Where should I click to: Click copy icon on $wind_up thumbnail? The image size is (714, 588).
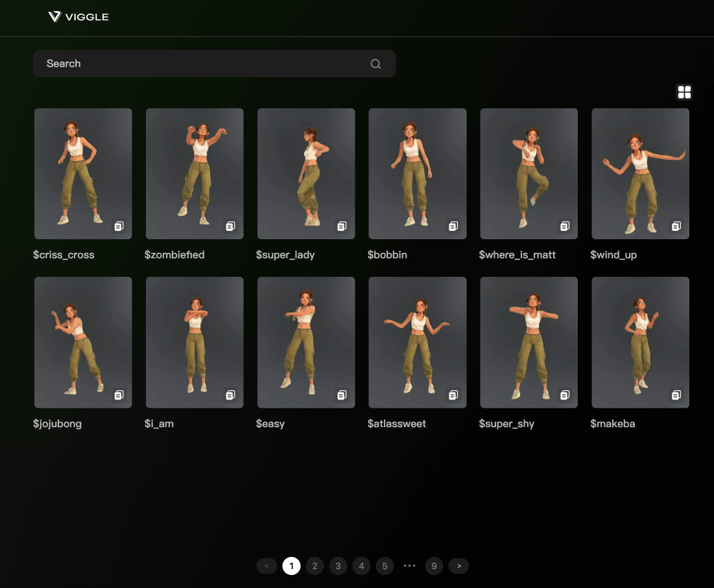click(x=676, y=226)
